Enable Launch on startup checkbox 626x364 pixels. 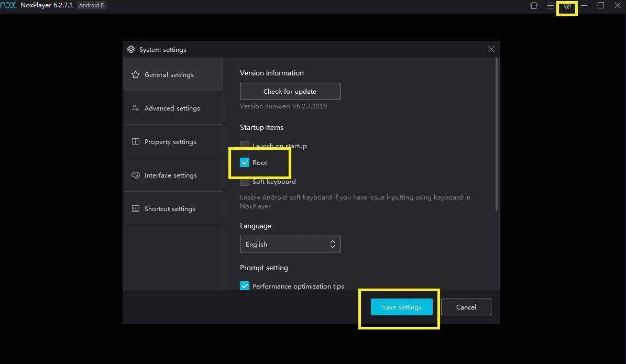coord(245,145)
